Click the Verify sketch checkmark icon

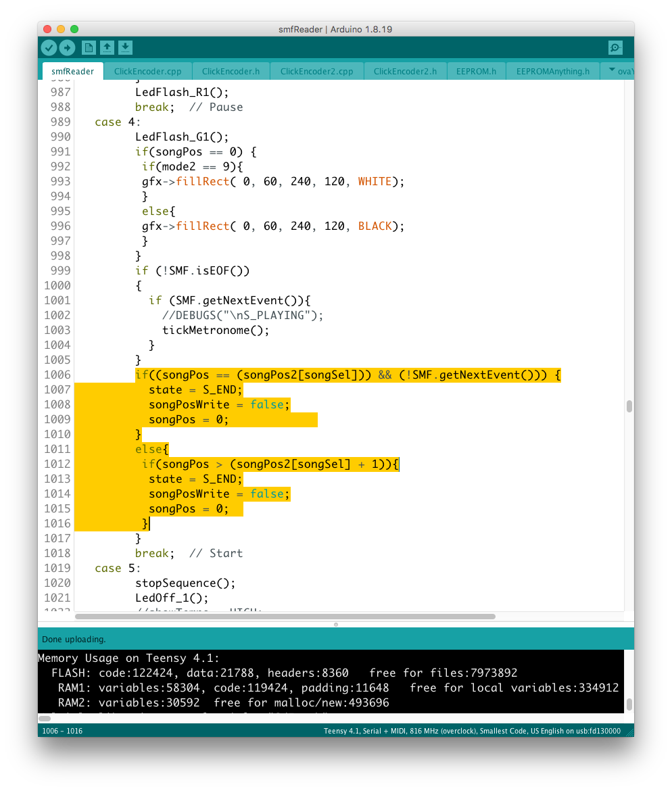pyautogui.click(x=49, y=47)
